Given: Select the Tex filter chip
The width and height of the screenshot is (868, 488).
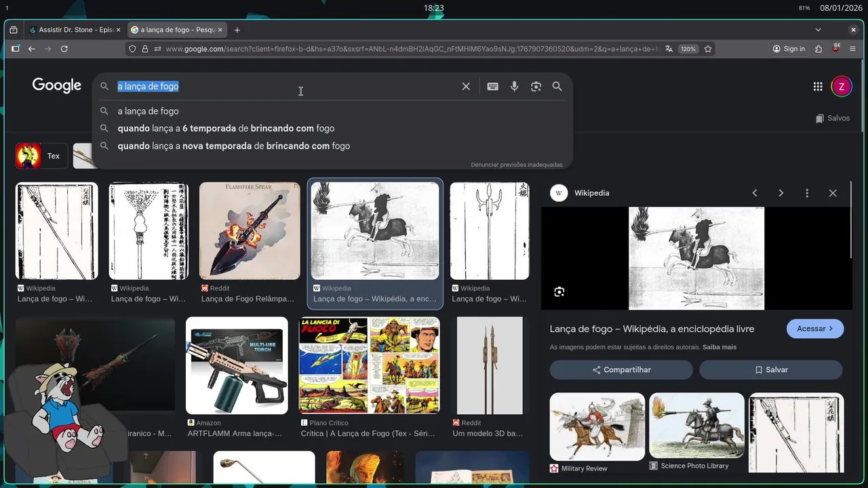Looking at the screenshot, I should click(x=41, y=156).
